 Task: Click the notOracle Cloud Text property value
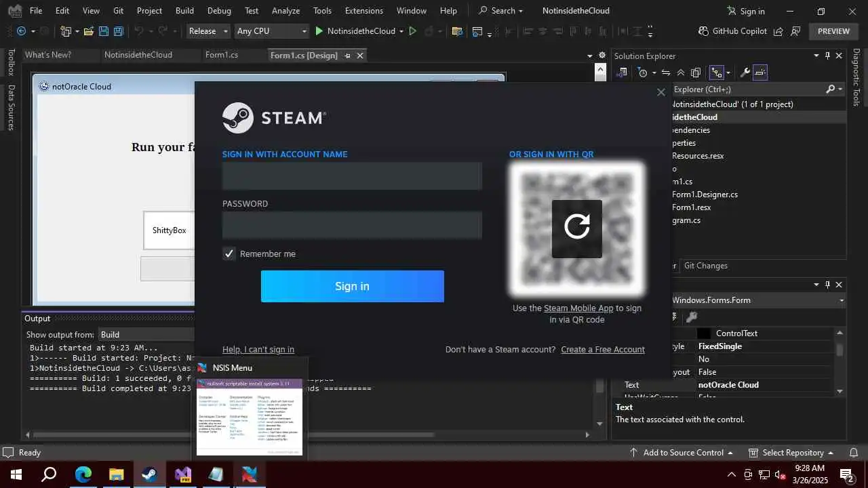[728, 385]
